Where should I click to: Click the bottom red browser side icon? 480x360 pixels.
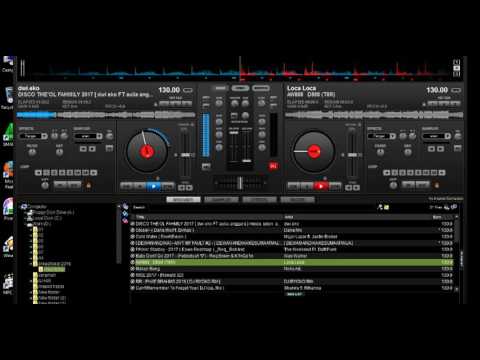125,220
